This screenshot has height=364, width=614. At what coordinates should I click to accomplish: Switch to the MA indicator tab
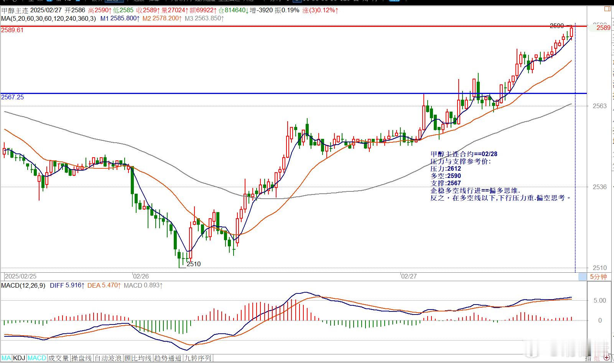[x=7, y=358]
